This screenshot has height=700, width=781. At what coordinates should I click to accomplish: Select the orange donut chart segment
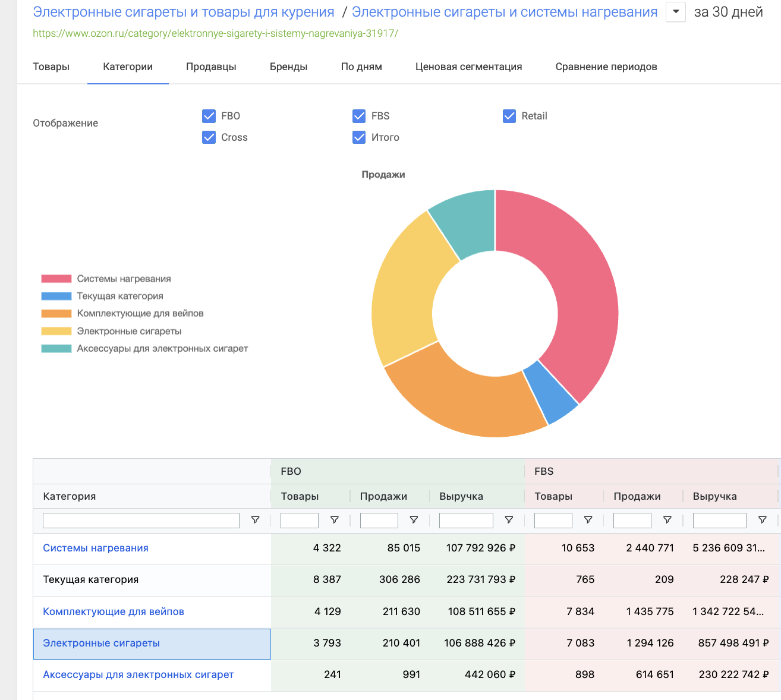point(464,401)
